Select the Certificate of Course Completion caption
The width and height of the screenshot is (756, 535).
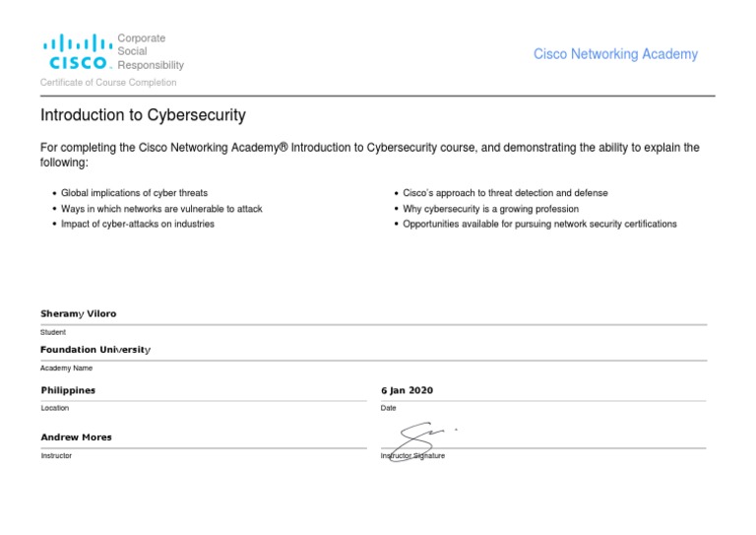click(108, 83)
